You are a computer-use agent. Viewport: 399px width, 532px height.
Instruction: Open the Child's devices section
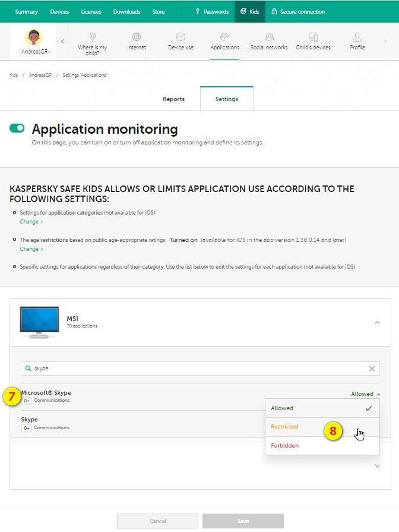click(313, 37)
